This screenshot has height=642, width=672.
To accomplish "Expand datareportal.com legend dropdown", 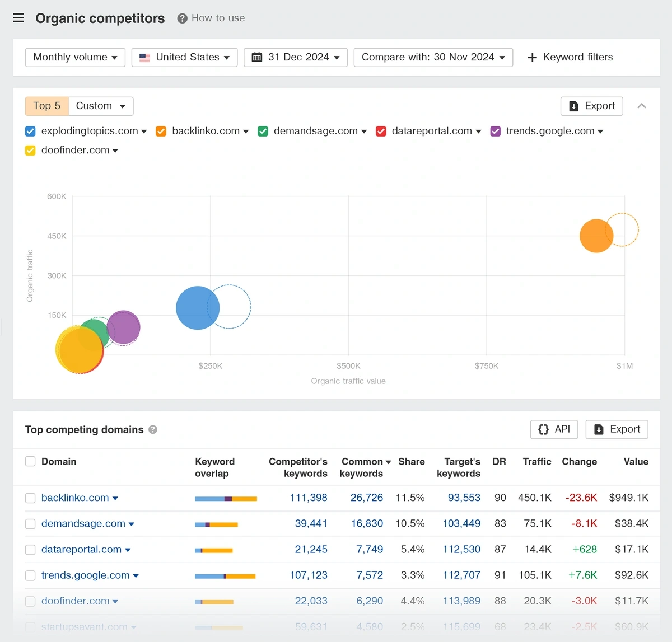I will [478, 132].
